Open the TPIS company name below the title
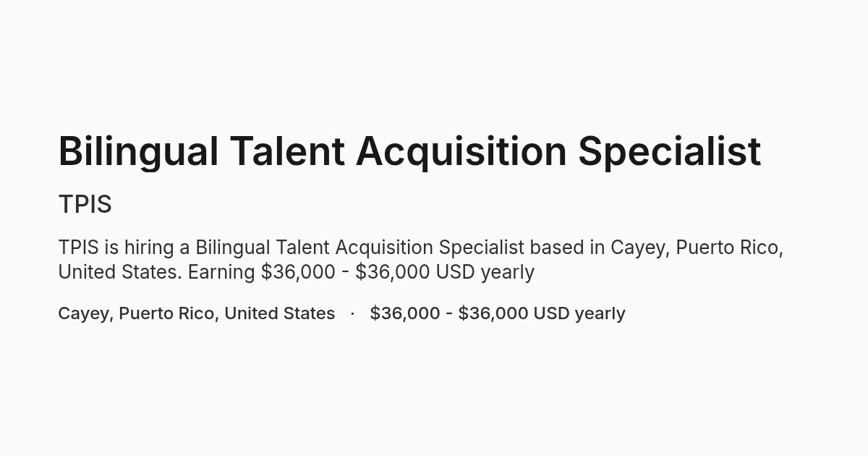 coord(85,205)
